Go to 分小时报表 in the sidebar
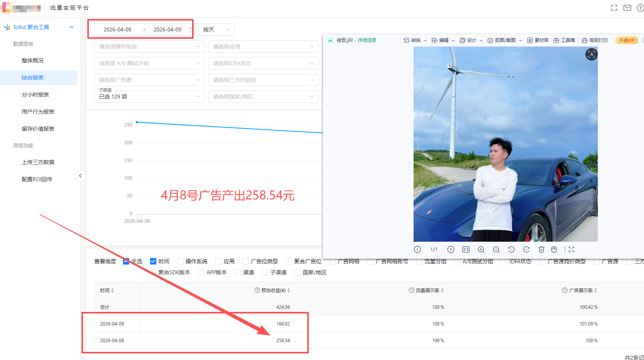The image size is (644, 360). [35, 95]
